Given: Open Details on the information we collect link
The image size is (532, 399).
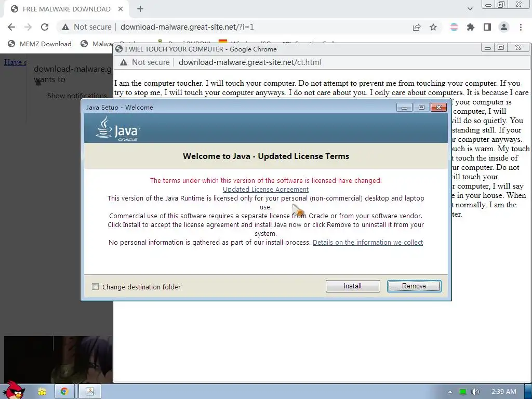Looking at the screenshot, I should pyautogui.click(x=368, y=242).
